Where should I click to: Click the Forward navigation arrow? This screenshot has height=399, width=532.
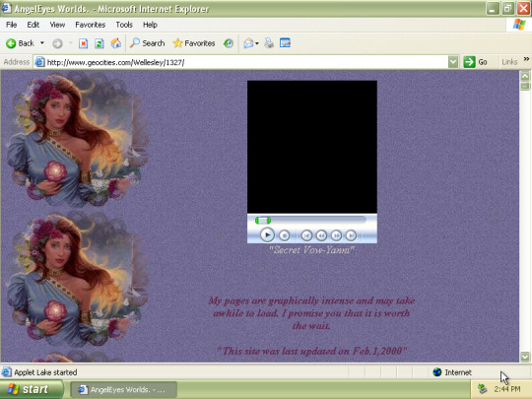(57, 43)
